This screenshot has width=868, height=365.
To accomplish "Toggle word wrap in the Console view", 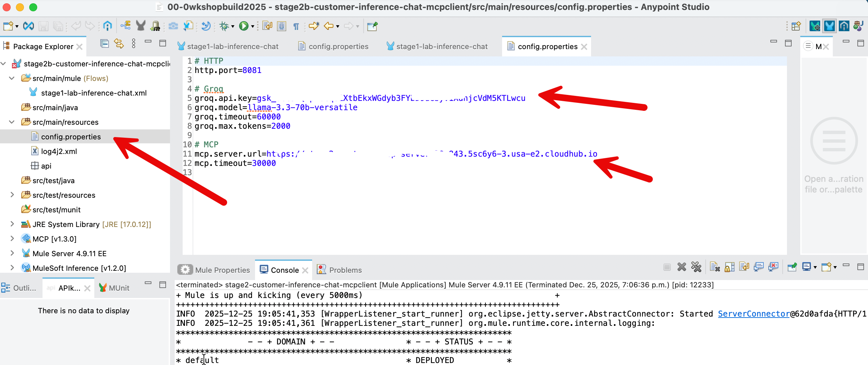I will point(744,267).
